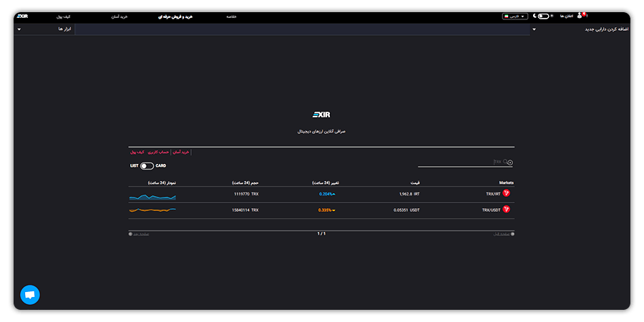The width and height of the screenshot is (644, 322).
Task: Click the moon dark-mode icon
Action: [x=535, y=16]
